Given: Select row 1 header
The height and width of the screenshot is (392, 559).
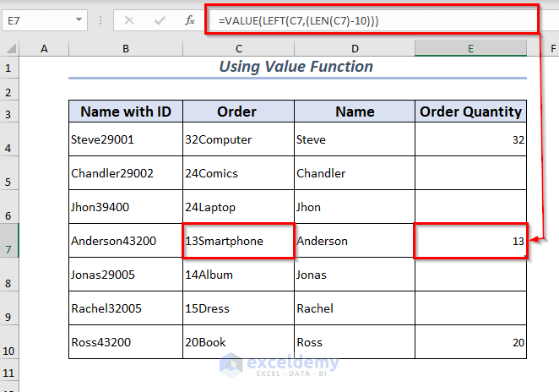Looking at the screenshot, I should click(x=9, y=68).
